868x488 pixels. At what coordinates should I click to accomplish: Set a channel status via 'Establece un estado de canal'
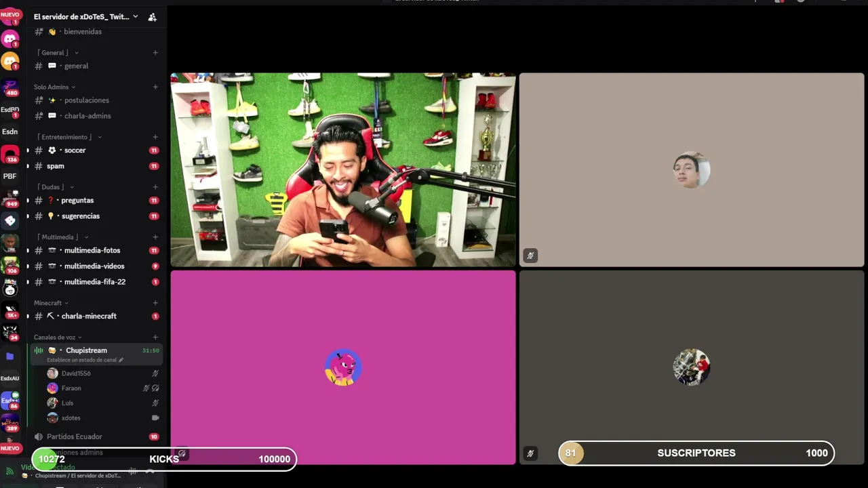click(85, 360)
